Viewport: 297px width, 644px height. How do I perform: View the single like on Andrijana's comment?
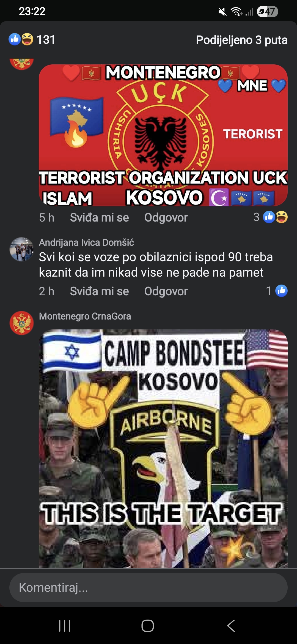277,291
